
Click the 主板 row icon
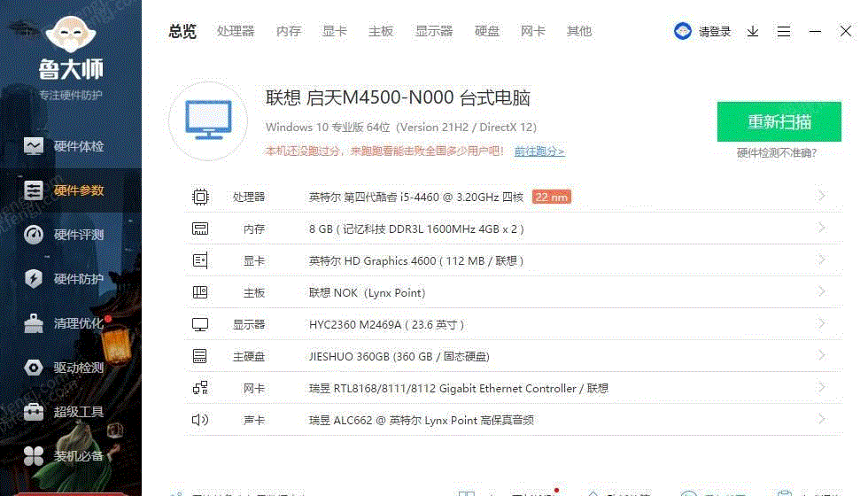[200, 292]
